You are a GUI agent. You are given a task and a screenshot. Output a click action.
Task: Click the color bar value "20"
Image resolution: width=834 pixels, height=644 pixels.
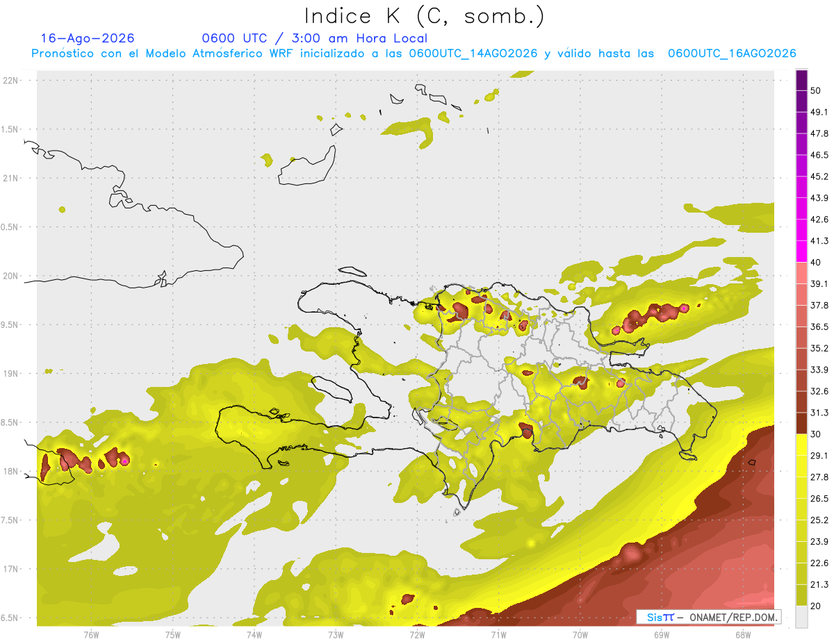[x=816, y=606]
